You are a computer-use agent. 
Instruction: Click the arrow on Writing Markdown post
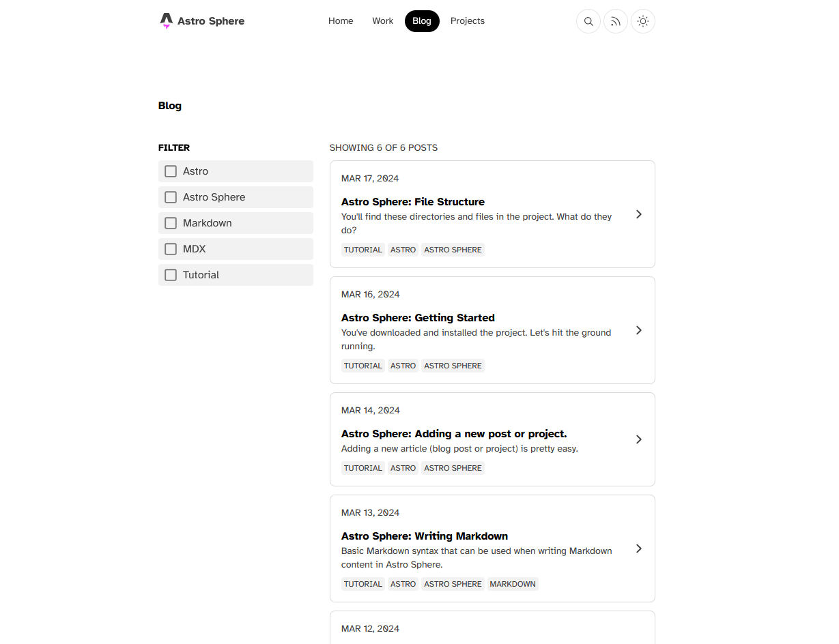tap(639, 548)
